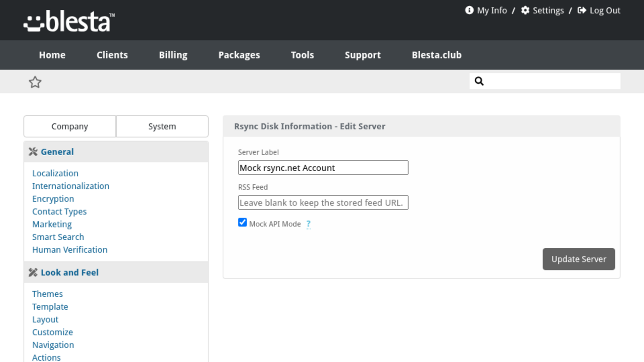Switch to the Company tab

point(70,126)
